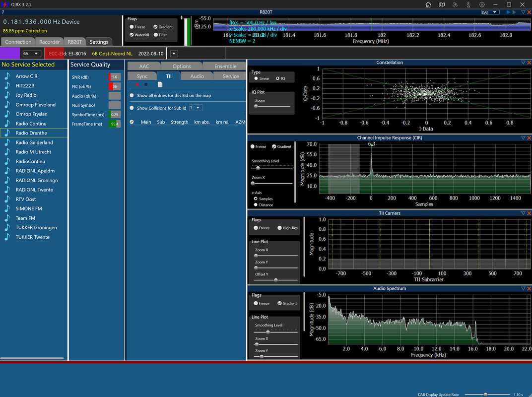Screen dimensions: 532x397
Task: Click the tuned frequency 0.181.936.000 Hz field
Action: coord(41,22)
